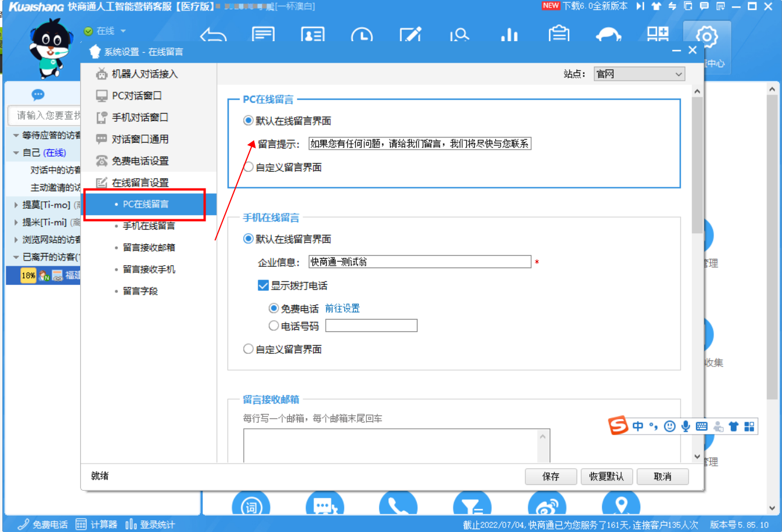Select custom message interface under PC section
The width and height of the screenshot is (782, 532).
248,168
